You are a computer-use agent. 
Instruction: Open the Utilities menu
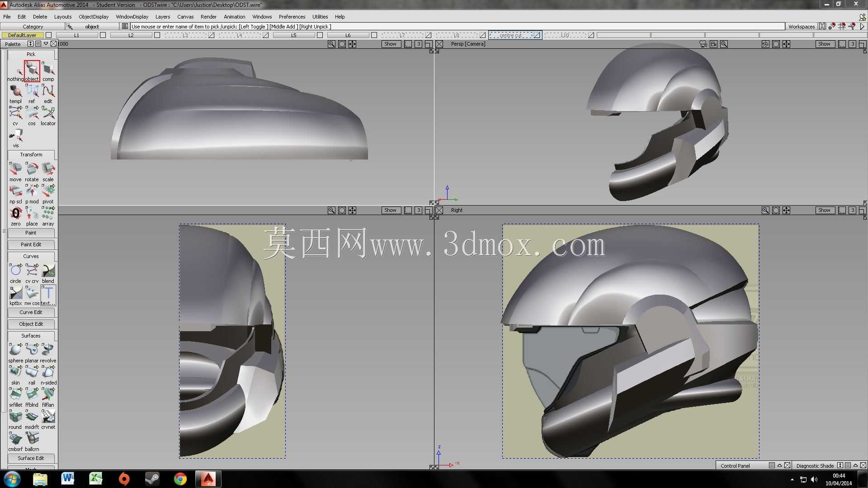point(320,17)
